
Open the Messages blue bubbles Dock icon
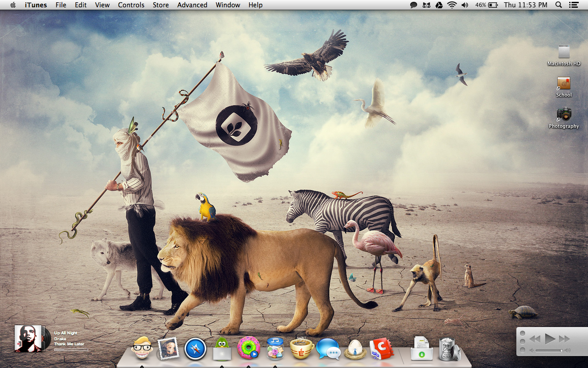pos(328,349)
